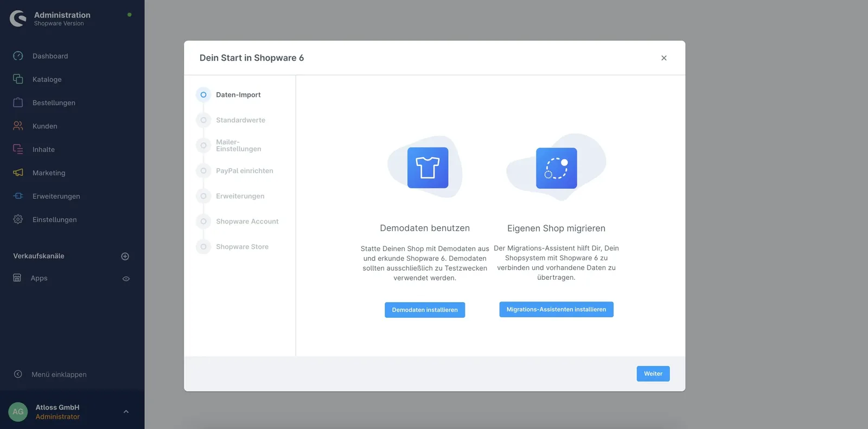Click the Apps storefront icon

(17, 278)
